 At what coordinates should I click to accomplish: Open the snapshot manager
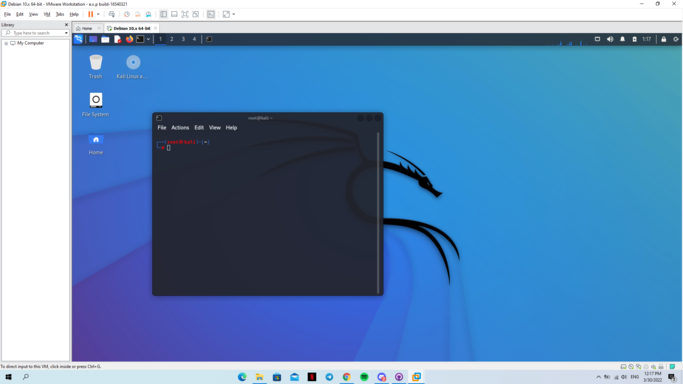149,14
